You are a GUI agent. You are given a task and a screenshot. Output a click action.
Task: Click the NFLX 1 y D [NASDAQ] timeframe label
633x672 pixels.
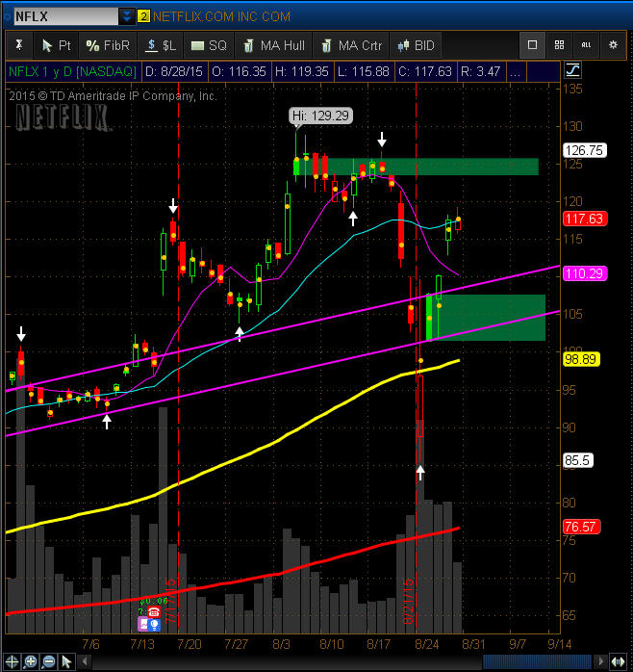(72, 71)
